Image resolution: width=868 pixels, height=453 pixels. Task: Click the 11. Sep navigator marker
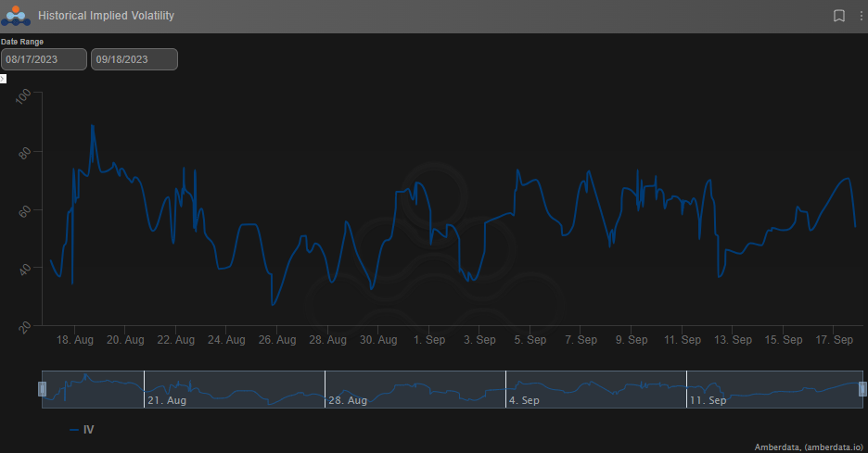coord(708,400)
